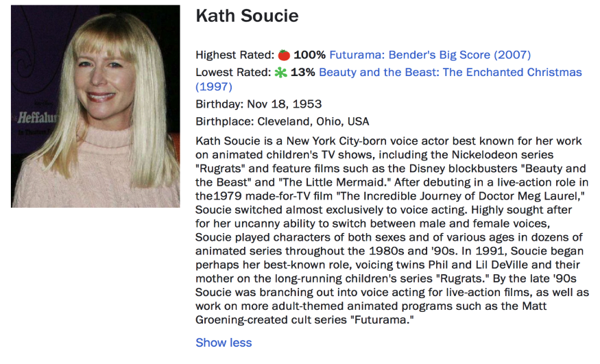Click the 13% lowest rating score
Image resolution: width=600 pixels, height=364 pixels.
pyautogui.click(x=303, y=73)
